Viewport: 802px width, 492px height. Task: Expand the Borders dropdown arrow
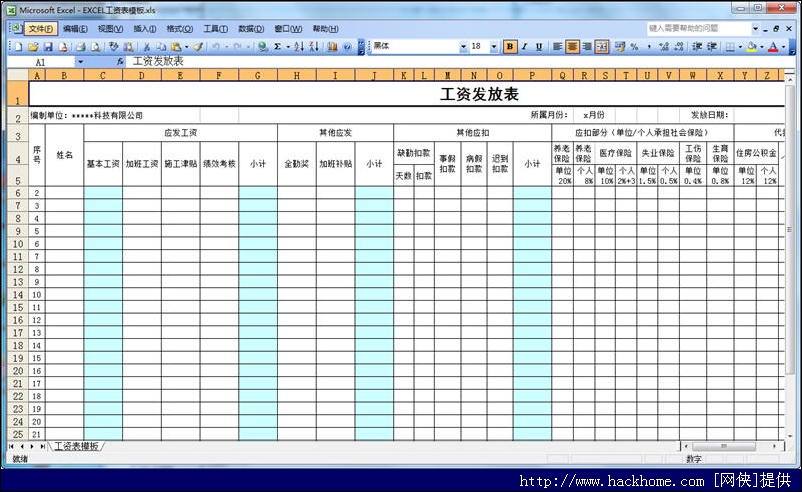pyautogui.click(x=740, y=47)
